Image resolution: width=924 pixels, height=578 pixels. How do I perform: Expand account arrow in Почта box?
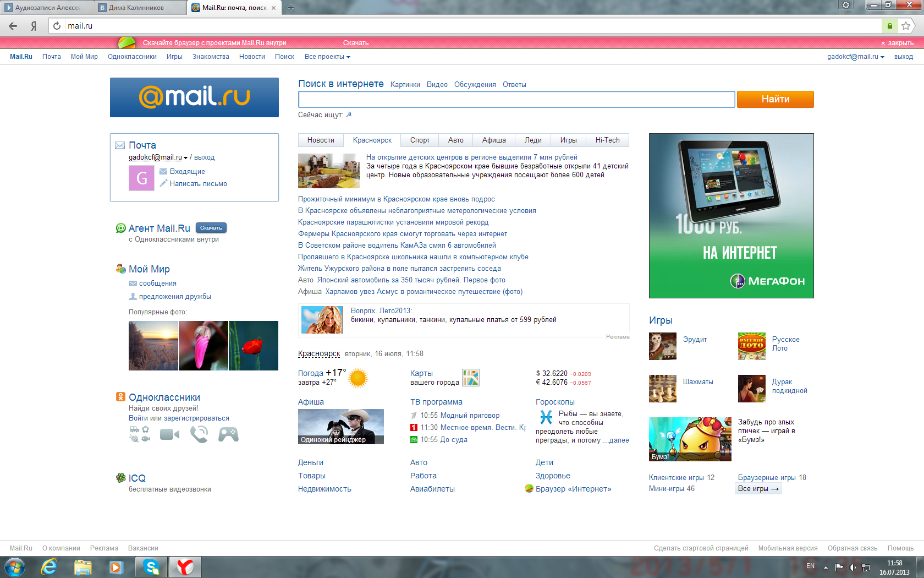point(185,157)
